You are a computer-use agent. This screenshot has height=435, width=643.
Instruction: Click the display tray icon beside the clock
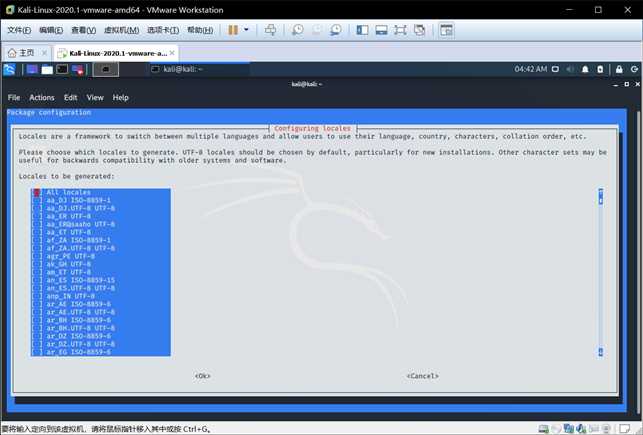(x=555, y=69)
